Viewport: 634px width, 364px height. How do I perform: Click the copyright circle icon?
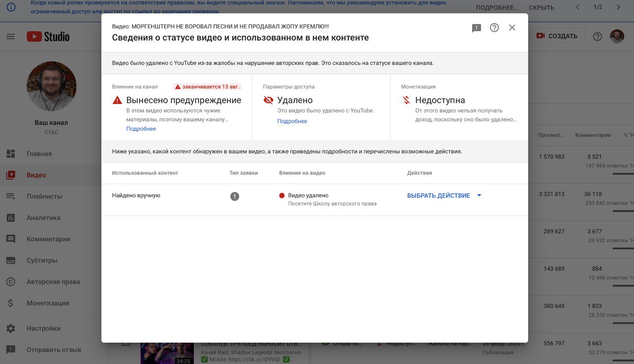[10, 282]
